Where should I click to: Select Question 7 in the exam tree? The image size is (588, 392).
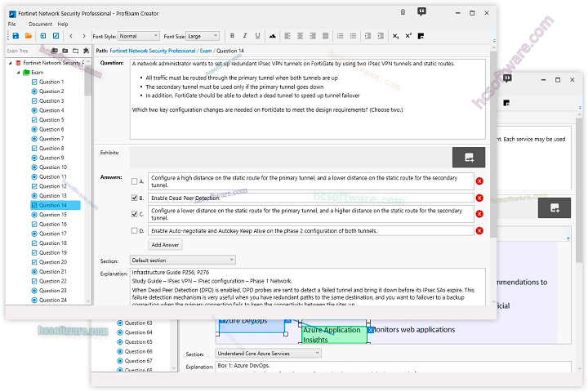point(51,139)
